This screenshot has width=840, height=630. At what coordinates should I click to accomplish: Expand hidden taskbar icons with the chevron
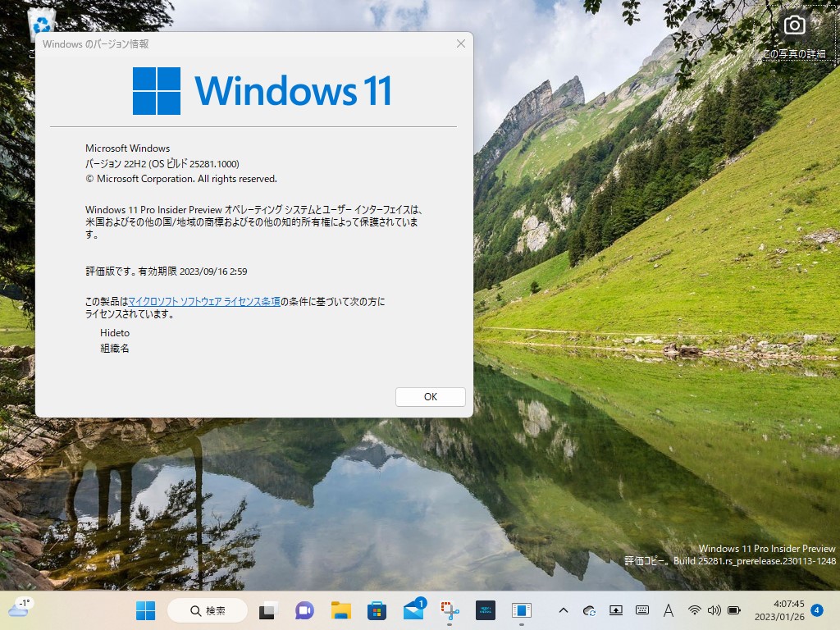tap(564, 610)
